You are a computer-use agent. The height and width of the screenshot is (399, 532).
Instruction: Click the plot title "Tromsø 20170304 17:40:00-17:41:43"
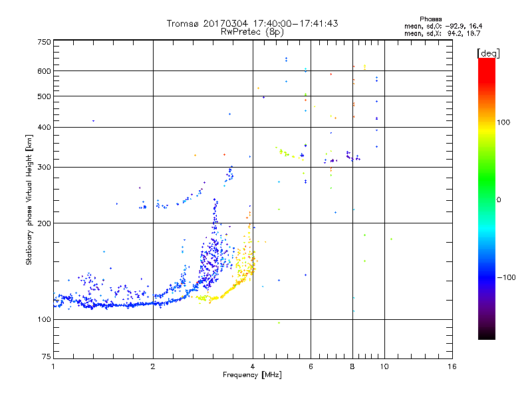252,23
